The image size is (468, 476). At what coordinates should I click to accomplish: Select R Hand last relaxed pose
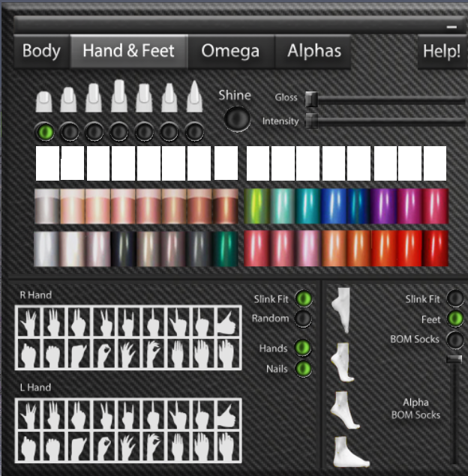[x=227, y=354]
